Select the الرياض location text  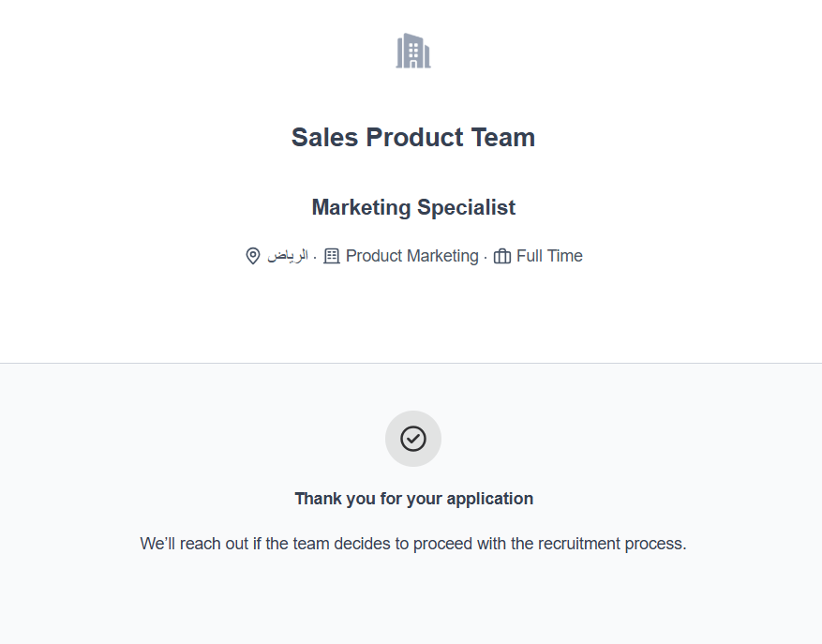287,256
